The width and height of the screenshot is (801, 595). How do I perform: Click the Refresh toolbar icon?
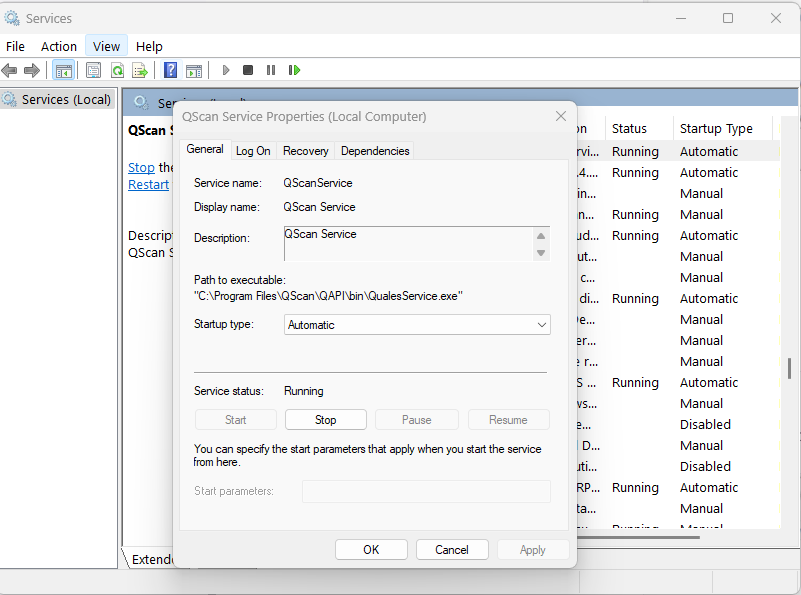[117, 70]
